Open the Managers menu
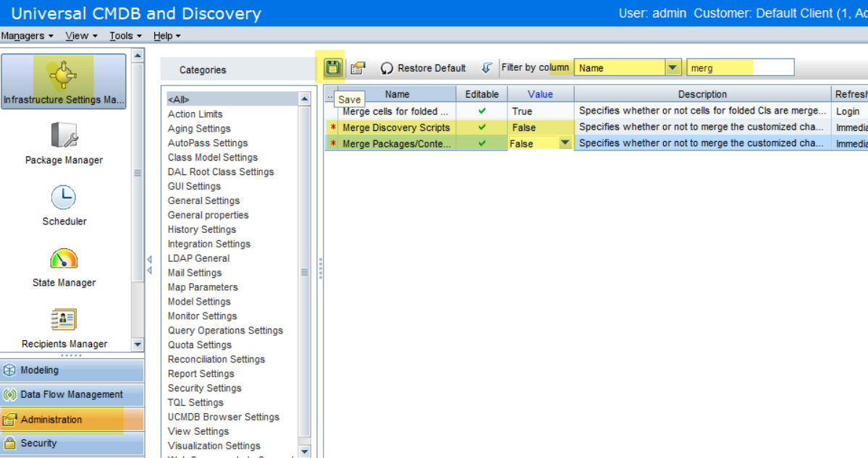Image resolution: width=868 pixels, height=458 pixels. point(24,35)
